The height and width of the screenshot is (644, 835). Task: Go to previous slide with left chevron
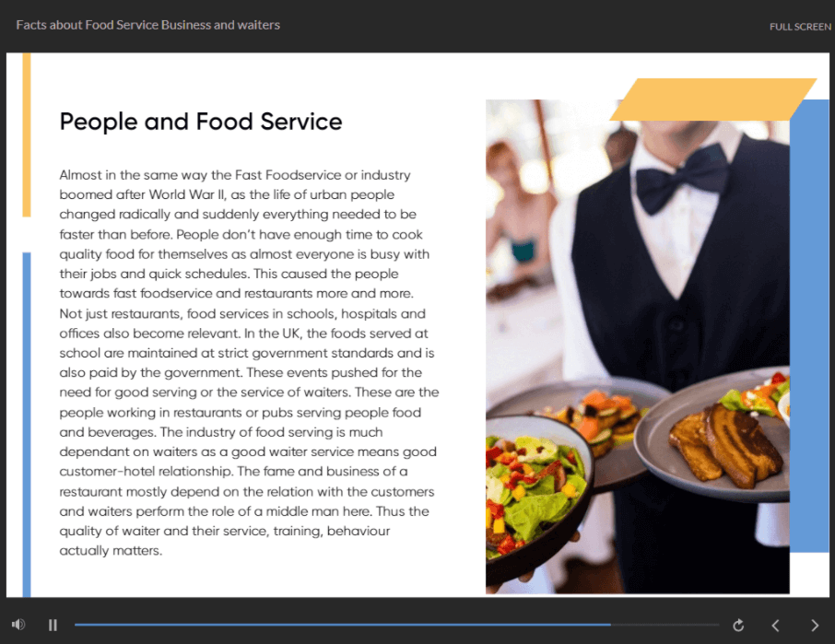point(775,626)
